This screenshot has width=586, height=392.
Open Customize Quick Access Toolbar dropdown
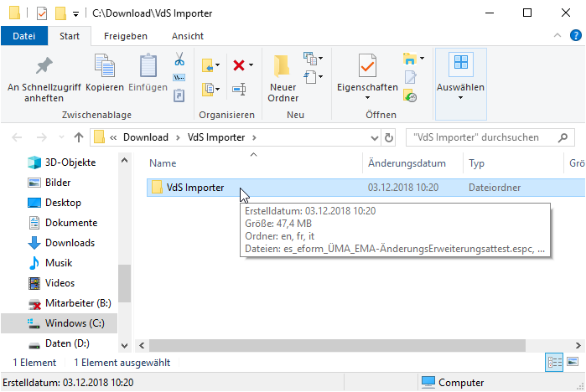75,14
